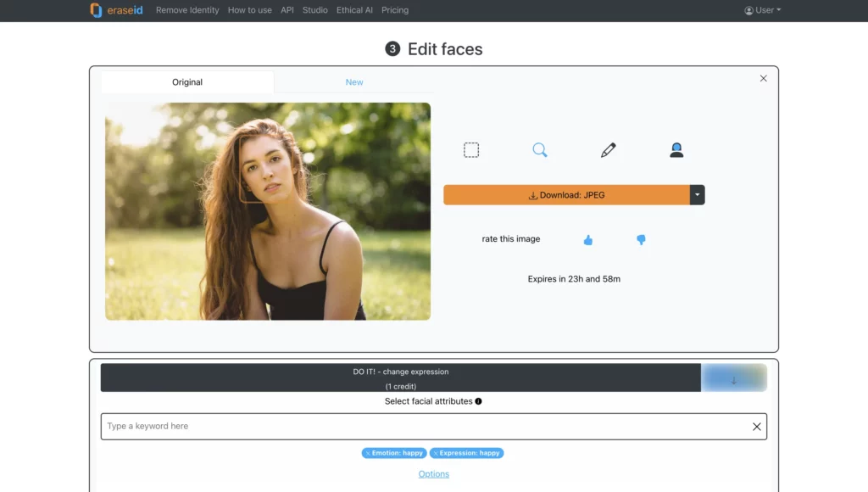Viewport: 868px width, 492px height.
Task: Click the blue download arrow button
Action: pos(733,377)
